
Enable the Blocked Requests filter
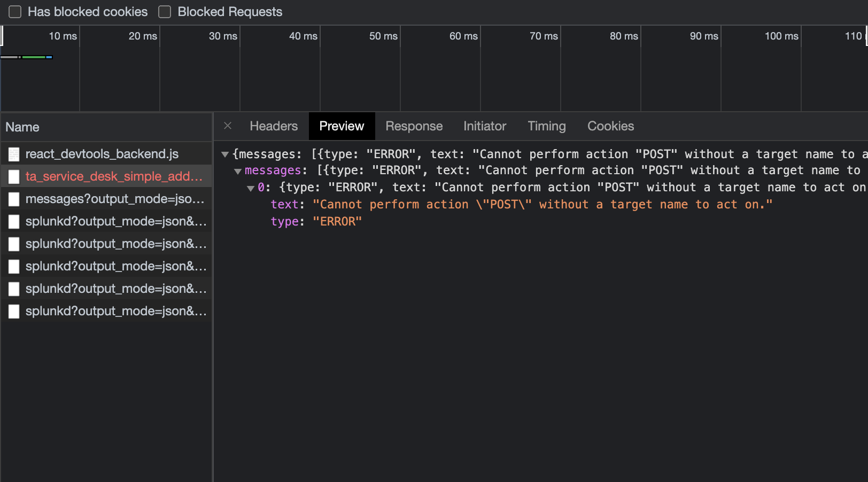tap(164, 12)
